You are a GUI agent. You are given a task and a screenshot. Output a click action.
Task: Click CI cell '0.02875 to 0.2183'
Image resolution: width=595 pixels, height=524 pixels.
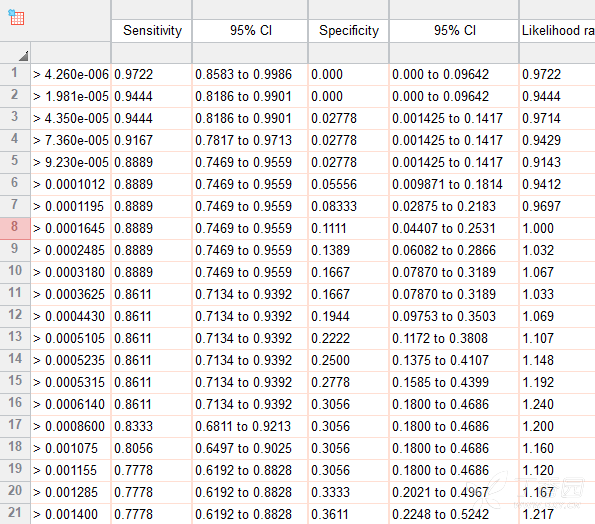click(x=454, y=206)
